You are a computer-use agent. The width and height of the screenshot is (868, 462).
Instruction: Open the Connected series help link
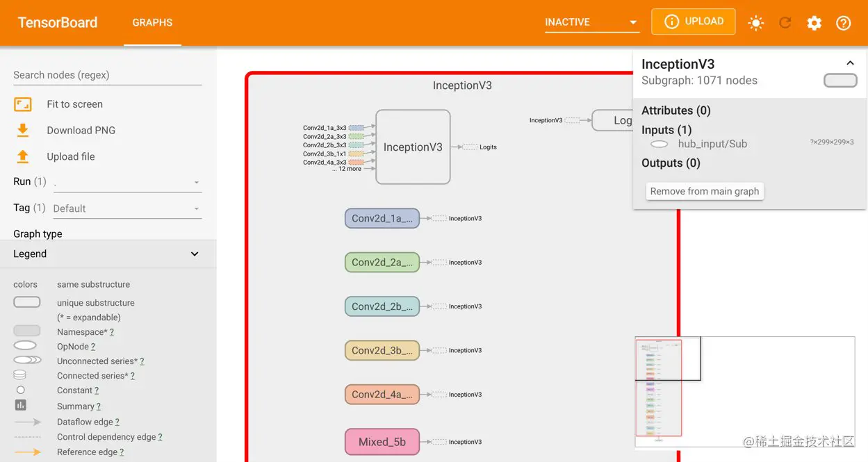pos(133,376)
